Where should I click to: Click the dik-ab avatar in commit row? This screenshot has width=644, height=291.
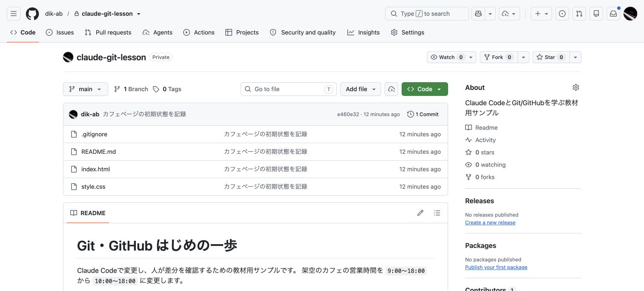coord(73,114)
